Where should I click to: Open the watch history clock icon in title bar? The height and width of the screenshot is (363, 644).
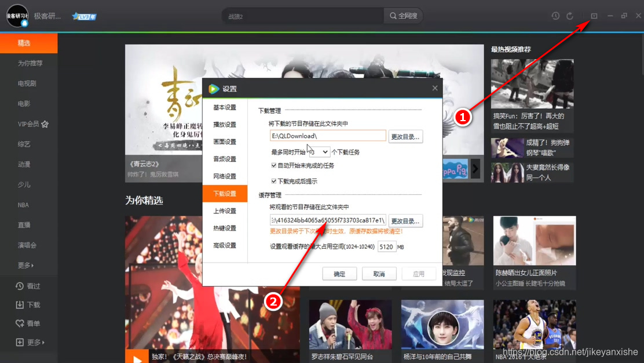coord(555,16)
